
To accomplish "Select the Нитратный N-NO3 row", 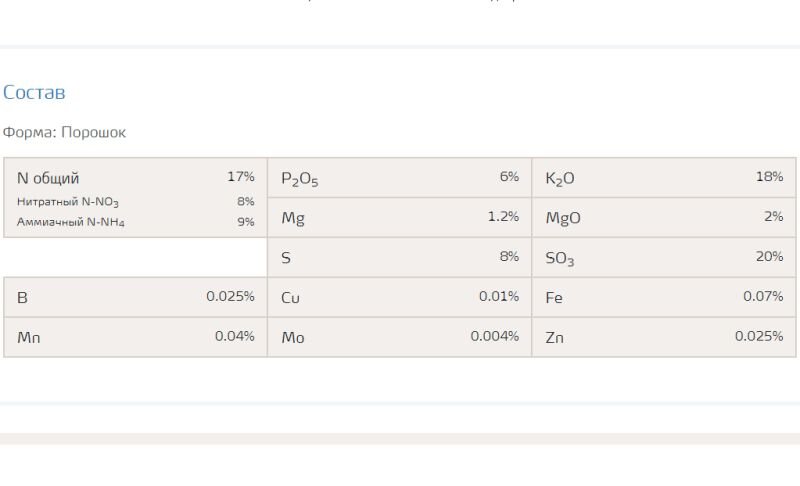I will pos(135,202).
